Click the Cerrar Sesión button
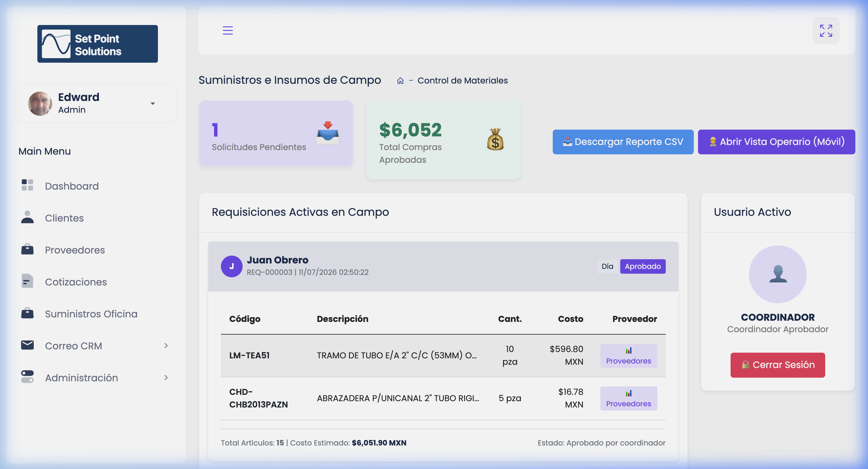The width and height of the screenshot is (868, 469). tap(777, 365)
